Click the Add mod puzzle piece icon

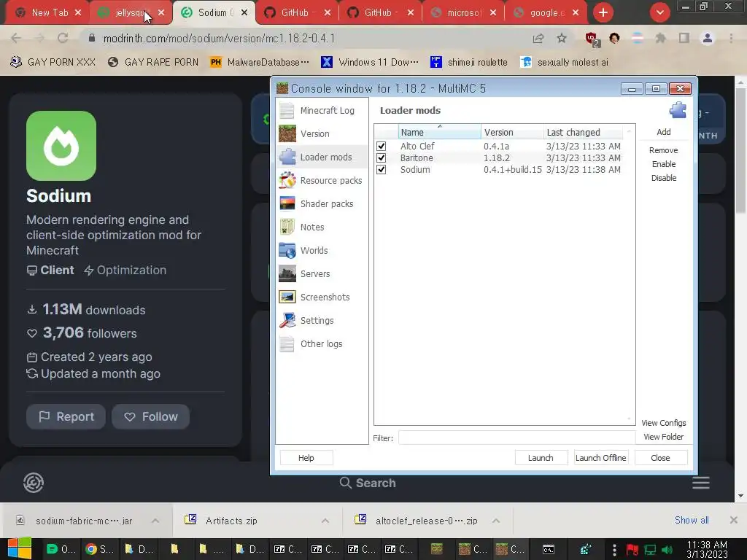coord(678,111)
